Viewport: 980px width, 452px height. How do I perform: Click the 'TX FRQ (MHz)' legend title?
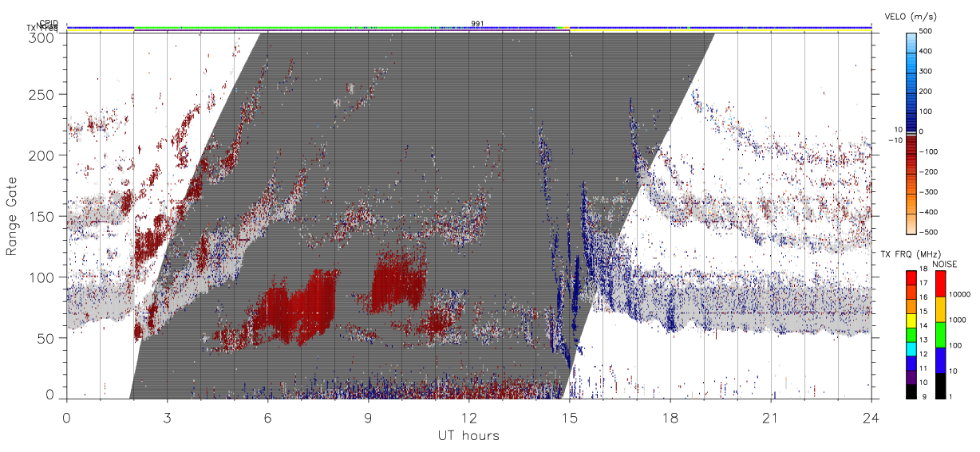[909, 254]
